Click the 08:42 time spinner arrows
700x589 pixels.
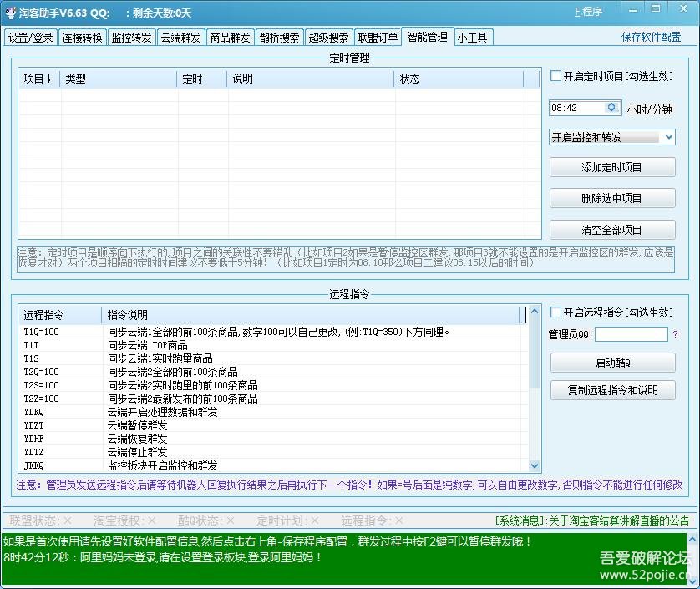[611, 108]
